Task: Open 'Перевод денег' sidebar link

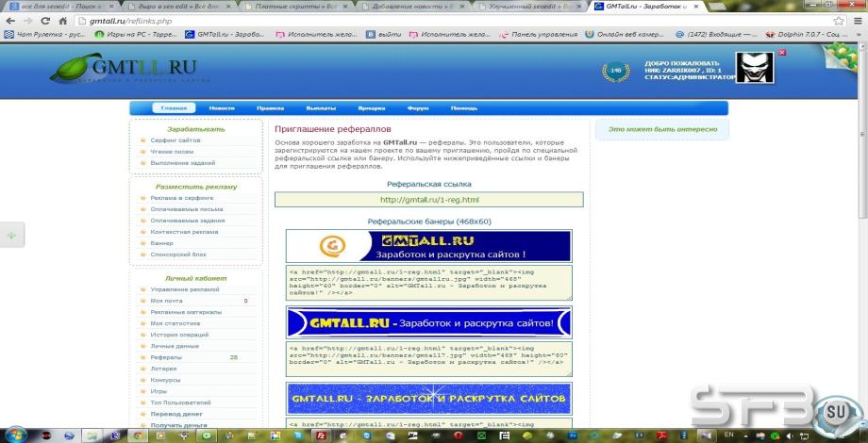Action: click(176, 414)
